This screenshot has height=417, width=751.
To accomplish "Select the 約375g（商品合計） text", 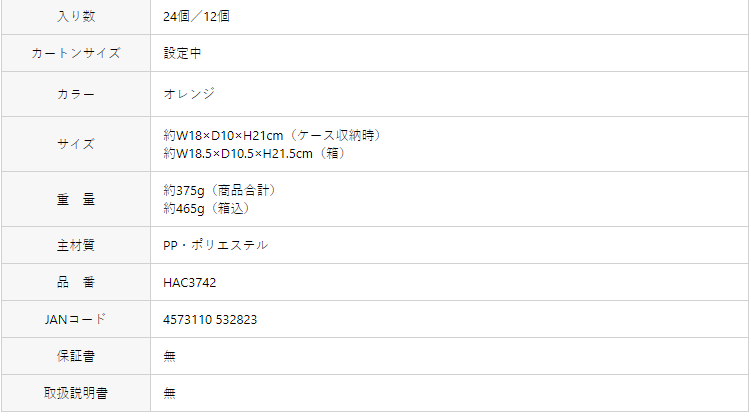I will 220,191.
